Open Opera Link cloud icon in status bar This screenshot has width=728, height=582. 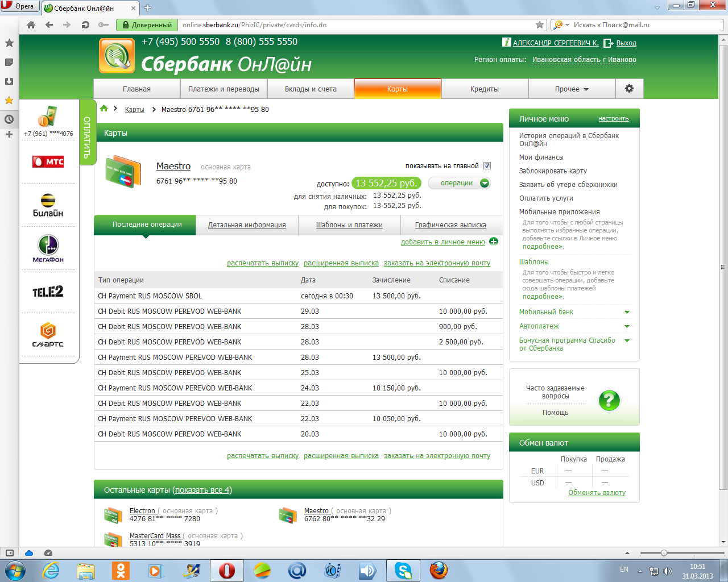tap(29, 553)
